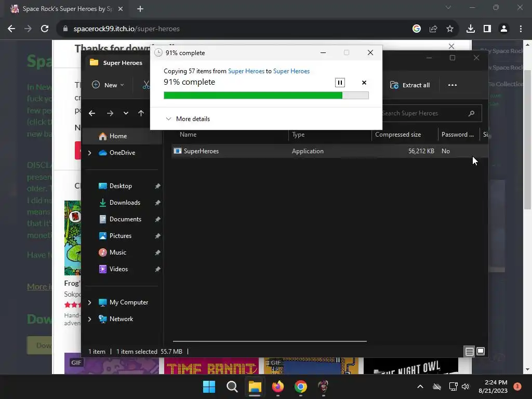Viewport: 532px width, 399px height.
Task: Go up one folder level
Action: pyautogui.click(x=141, y=113)
